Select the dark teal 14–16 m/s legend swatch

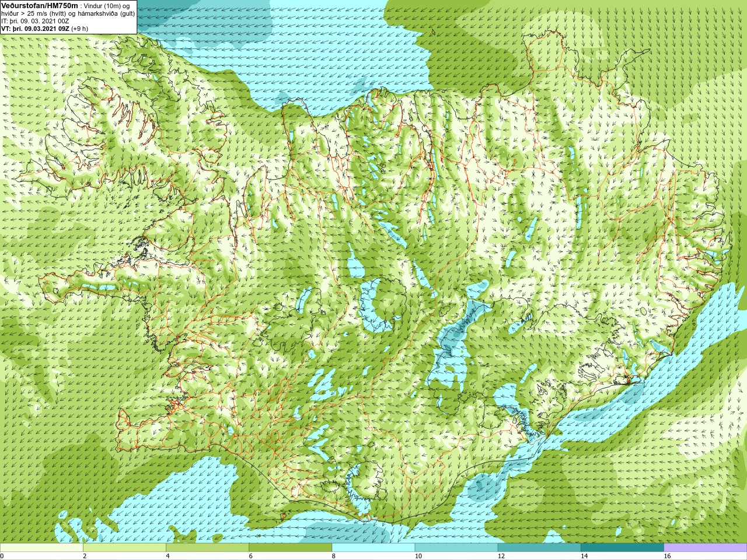click(622, 548)
